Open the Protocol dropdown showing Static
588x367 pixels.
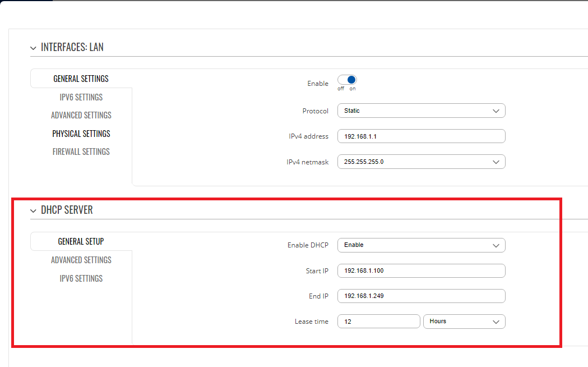coord(421,111)
